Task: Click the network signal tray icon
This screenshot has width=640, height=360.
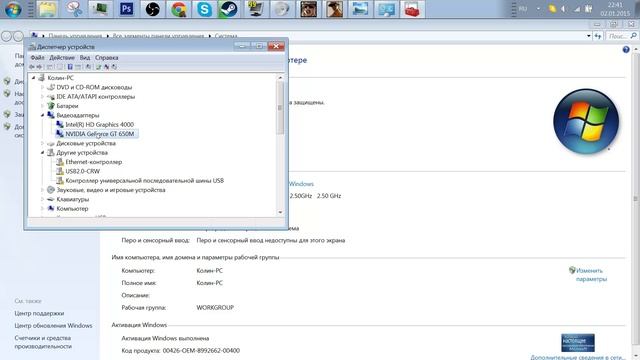Action: tap(576, 9)
